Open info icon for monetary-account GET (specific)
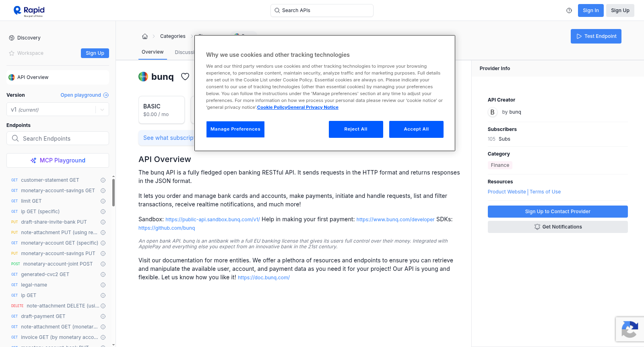644x347 pixels. pos(103,243)
